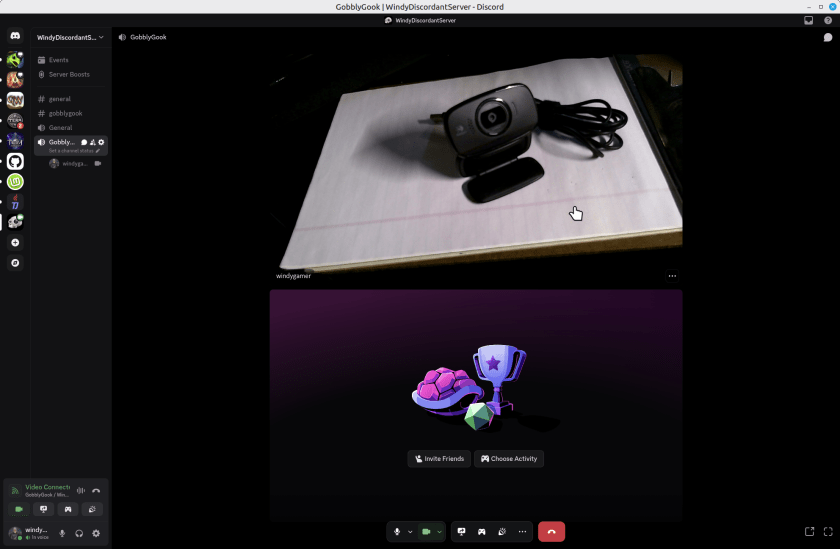
Task: Mute microphone in bottom call controls
Action: [397, 532]
